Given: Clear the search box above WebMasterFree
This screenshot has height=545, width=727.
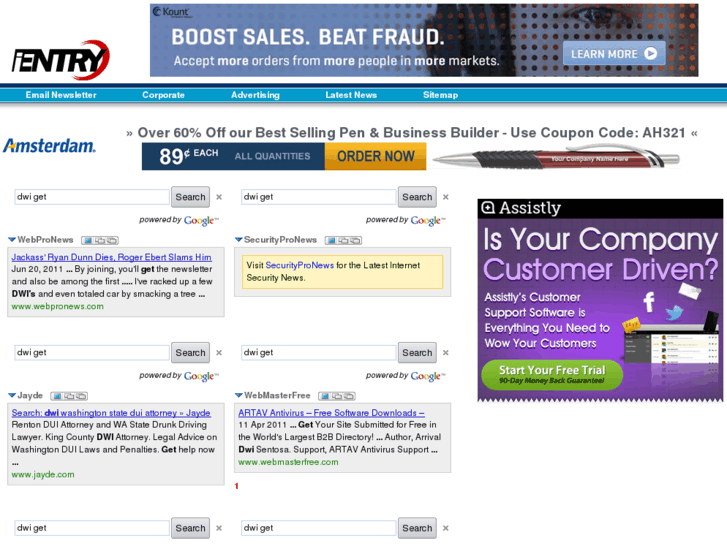Looking at the screenshot, I should pyautogui.click(x=446, y=353).
